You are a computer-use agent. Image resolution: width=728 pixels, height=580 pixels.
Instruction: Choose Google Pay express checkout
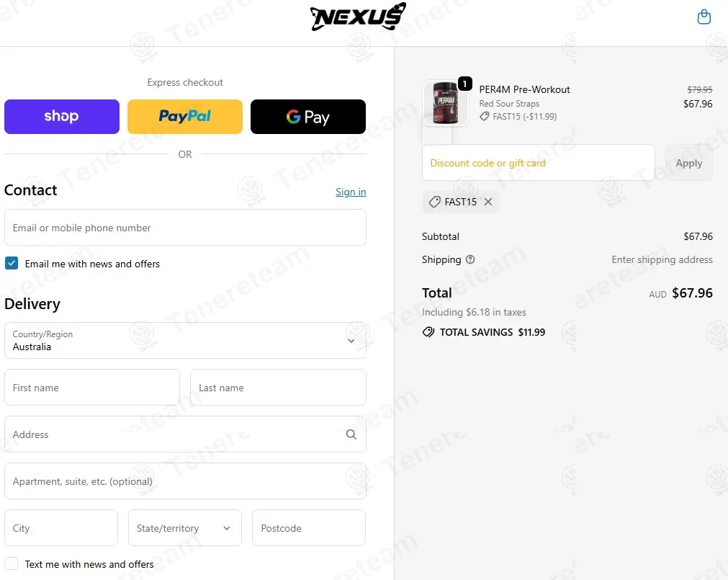pyautogui.click(x=307, y=117)
